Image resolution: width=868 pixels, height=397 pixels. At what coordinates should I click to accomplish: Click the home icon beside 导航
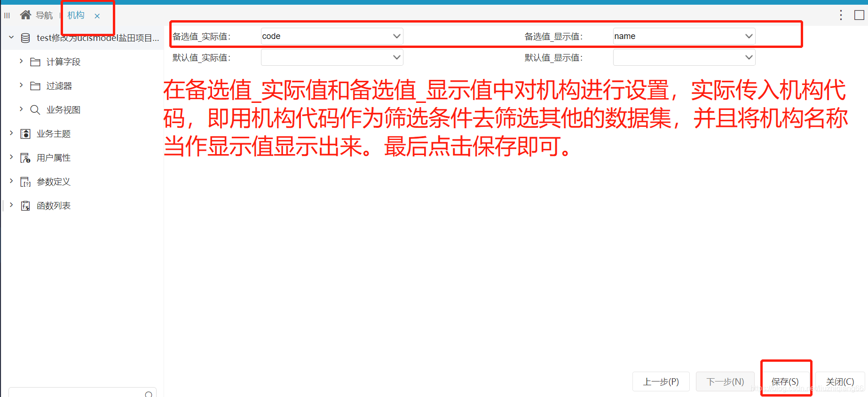[26, 15]
